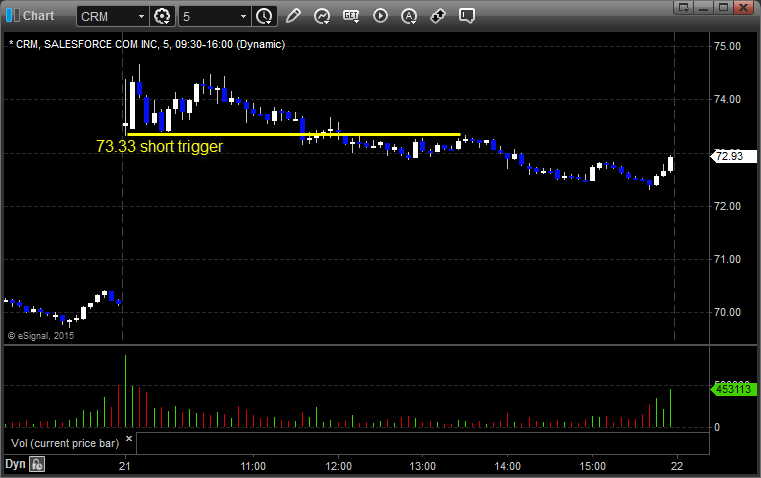The image size is (761, 478).
Task: Click the blue chart window link icon
Action: [x=13, y=16]
